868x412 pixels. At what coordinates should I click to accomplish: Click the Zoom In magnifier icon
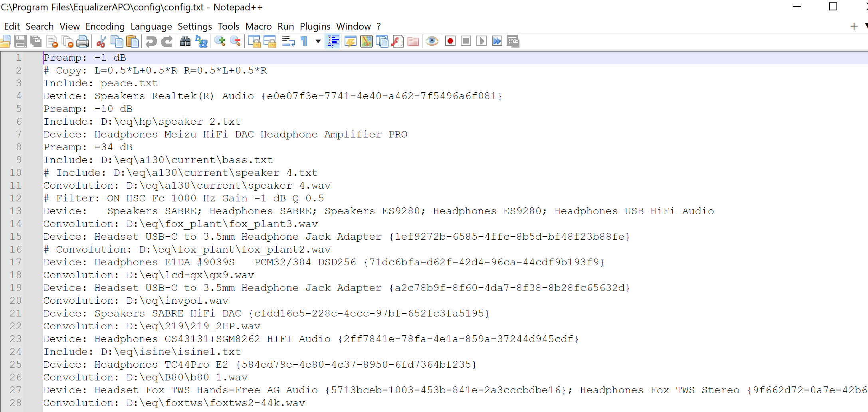click(220, 41)
